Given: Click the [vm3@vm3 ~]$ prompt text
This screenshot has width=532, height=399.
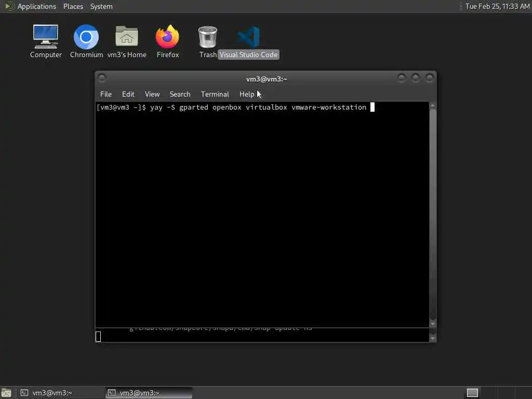Looking at the screenshot, I should [121, 108].
